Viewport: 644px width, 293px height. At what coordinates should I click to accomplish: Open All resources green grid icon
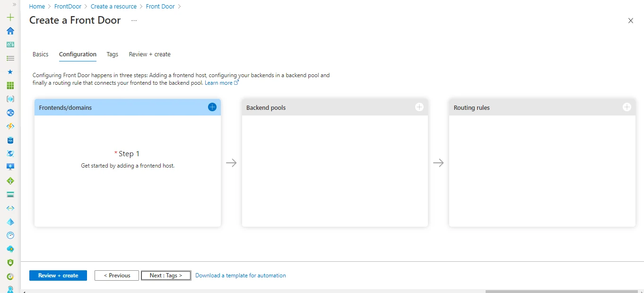click(x=10, y=86)
